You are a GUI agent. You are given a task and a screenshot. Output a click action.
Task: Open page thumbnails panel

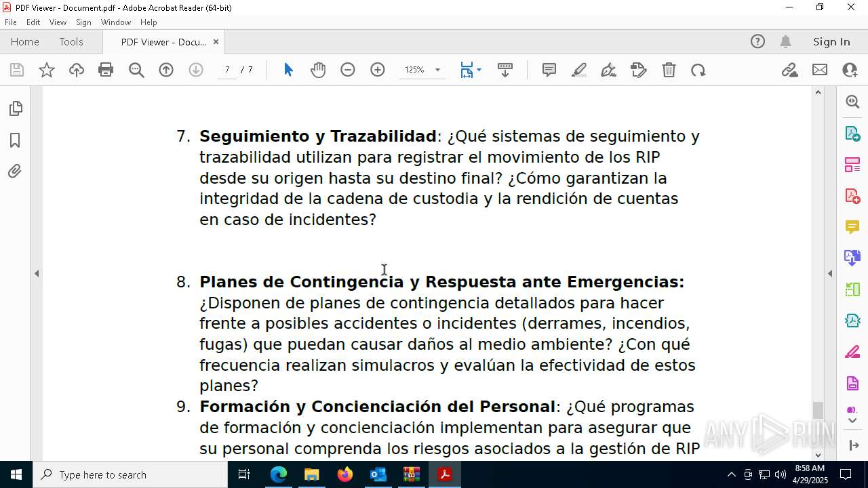coord(15,108)
